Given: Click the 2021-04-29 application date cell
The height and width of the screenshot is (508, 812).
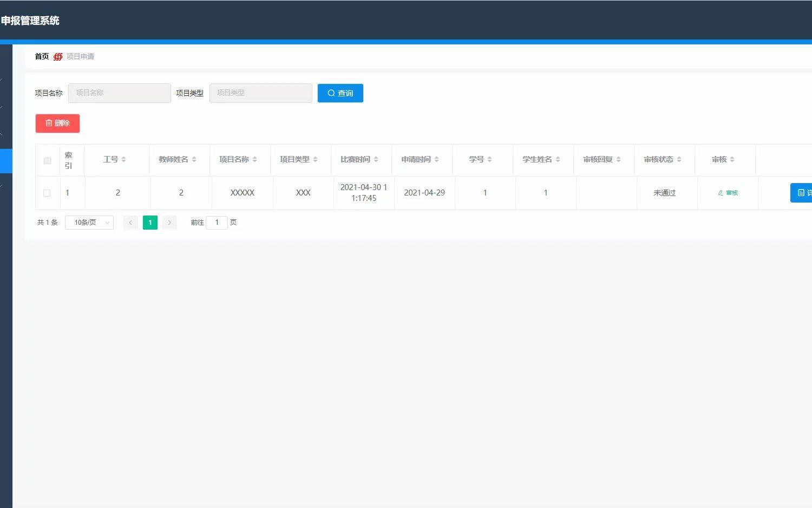Looking at the screenshot, I should pyautogui.click(x=424, y=193).
